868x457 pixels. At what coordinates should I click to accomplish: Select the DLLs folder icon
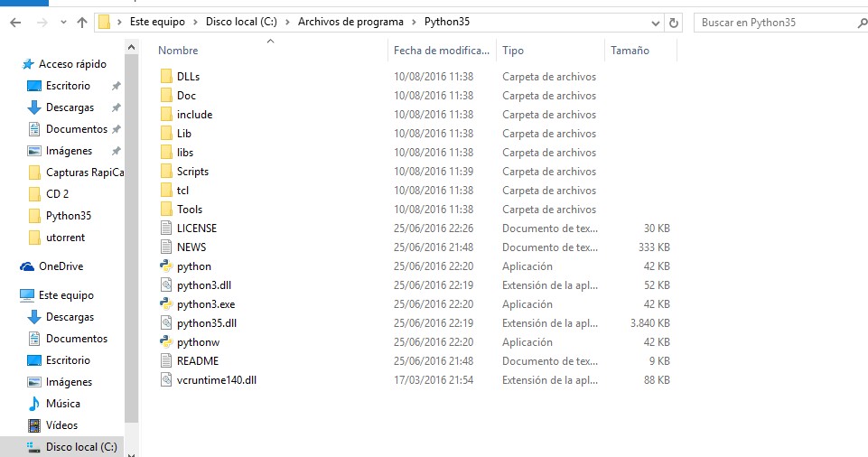click(166, 77)
